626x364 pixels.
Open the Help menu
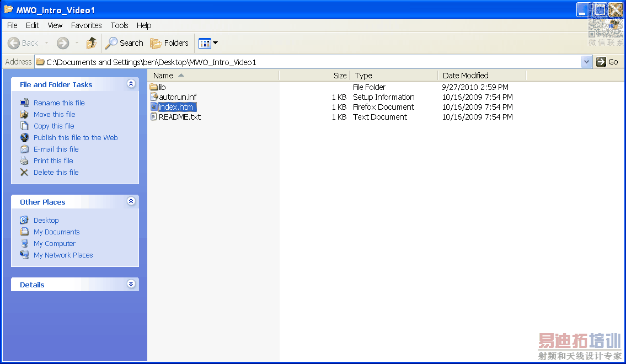[144, 25]
